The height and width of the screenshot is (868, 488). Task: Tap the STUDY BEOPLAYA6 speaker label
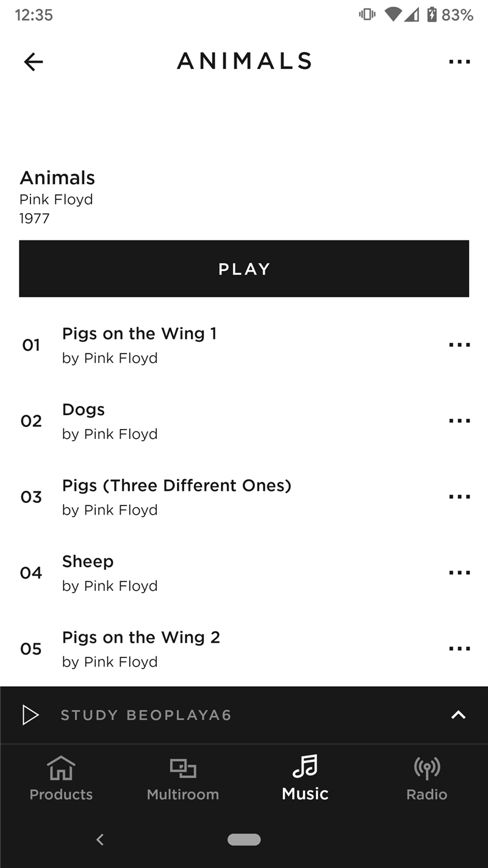(146, 715)
